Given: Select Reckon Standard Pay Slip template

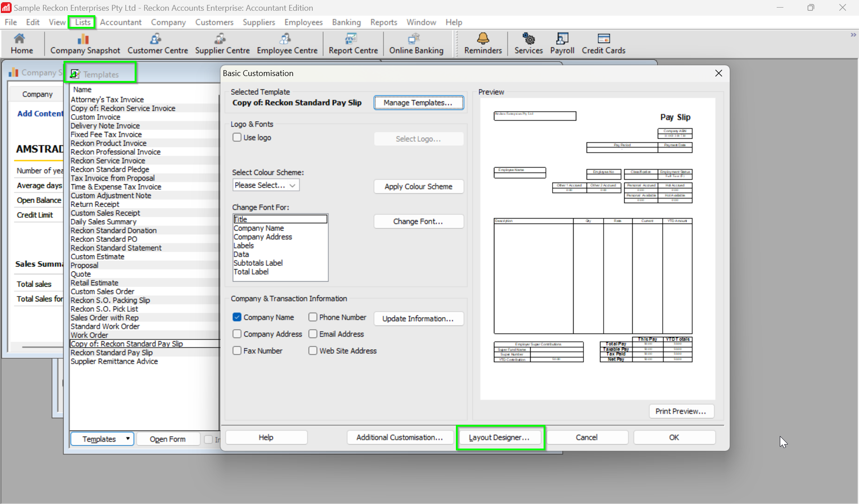Looking at the screenshot, I should coord(145,352).
